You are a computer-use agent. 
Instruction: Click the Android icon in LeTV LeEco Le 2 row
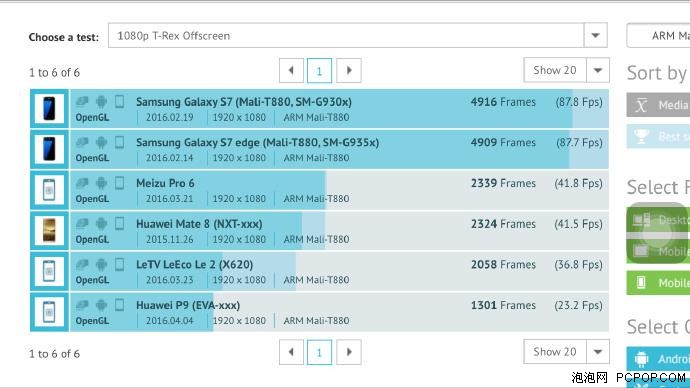click(101, 264)
